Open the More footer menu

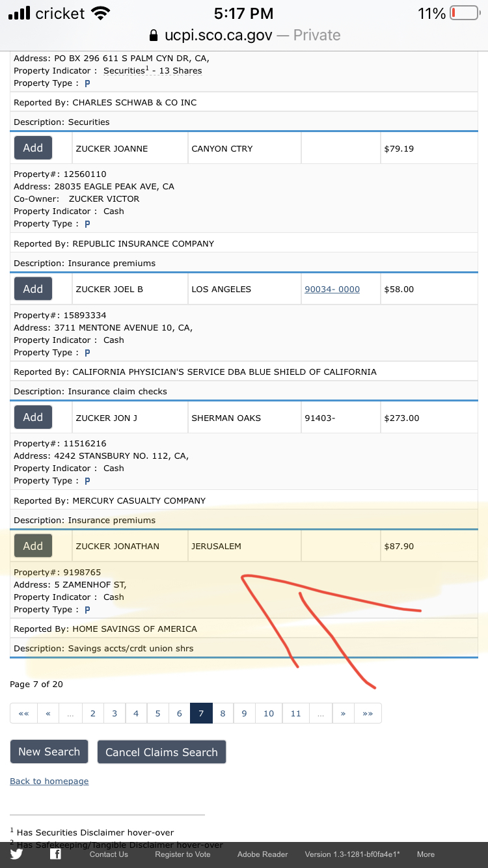[x=426, y=854]
